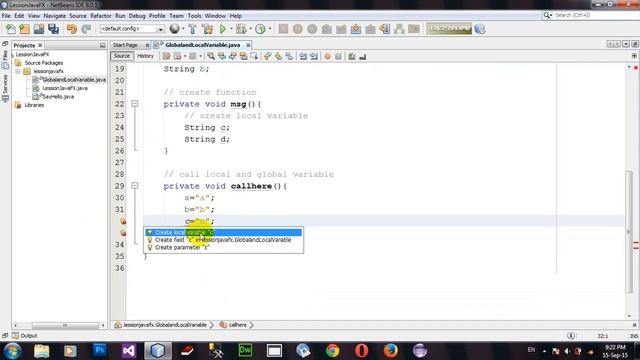Click the Build Project hammer icon
The image size is (640, 360).
click(192, 29)
